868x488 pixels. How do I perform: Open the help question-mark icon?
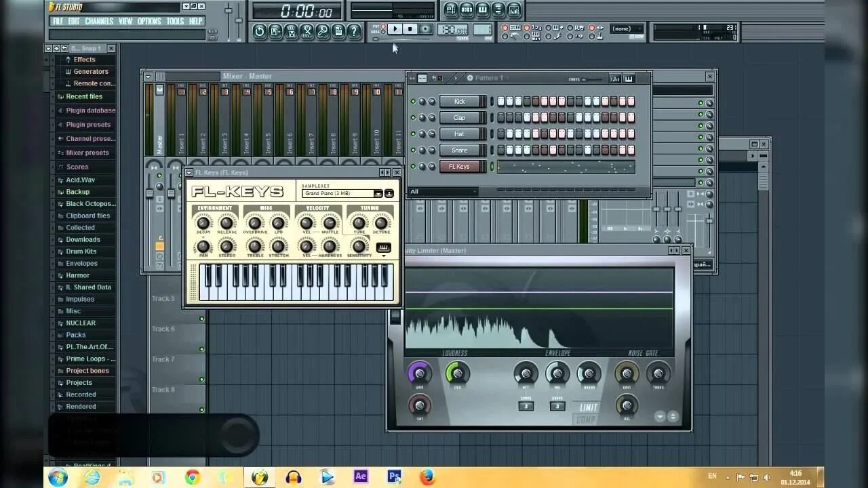354,30
